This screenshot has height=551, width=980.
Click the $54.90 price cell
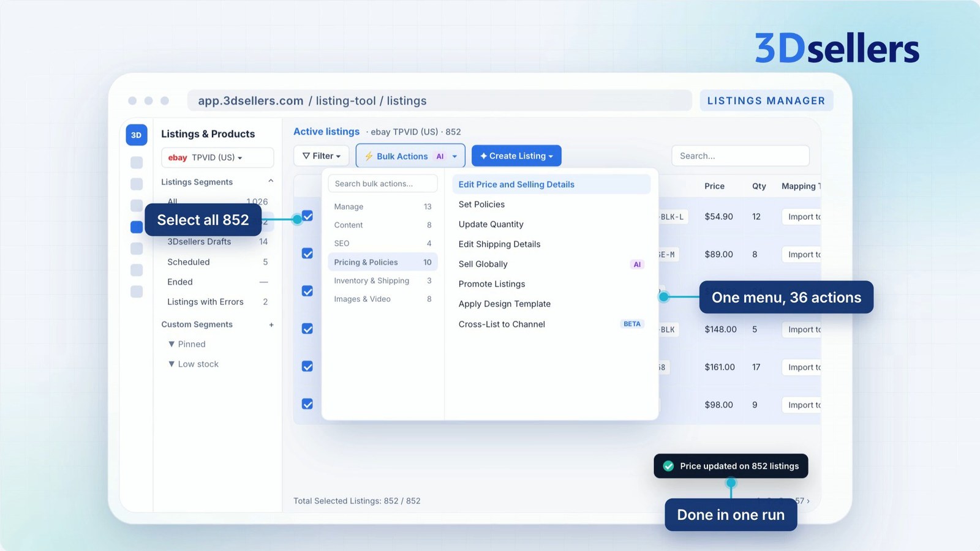coord(718,217)
